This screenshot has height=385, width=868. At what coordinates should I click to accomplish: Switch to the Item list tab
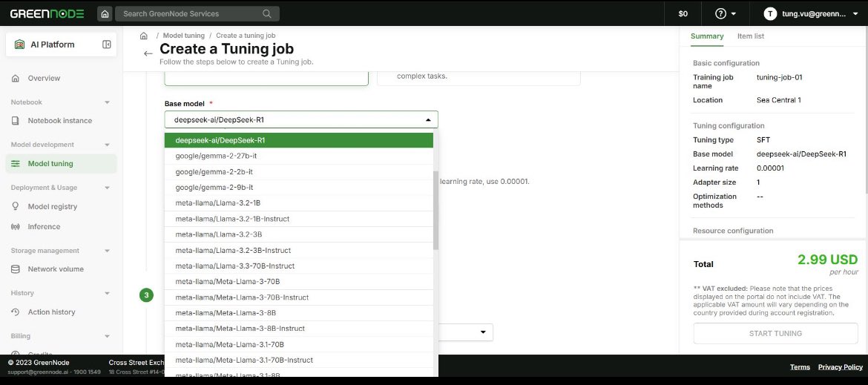click(x=751, y=36)
